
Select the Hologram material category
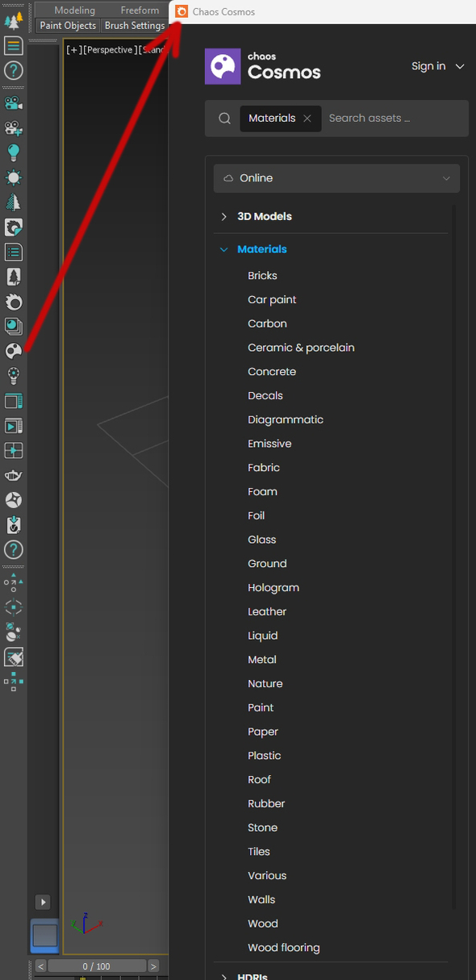[x=273, y=588]
